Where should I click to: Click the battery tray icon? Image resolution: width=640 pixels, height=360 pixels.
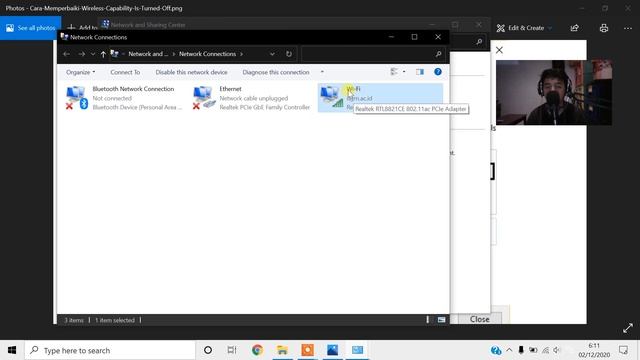[x=533, y=350]
